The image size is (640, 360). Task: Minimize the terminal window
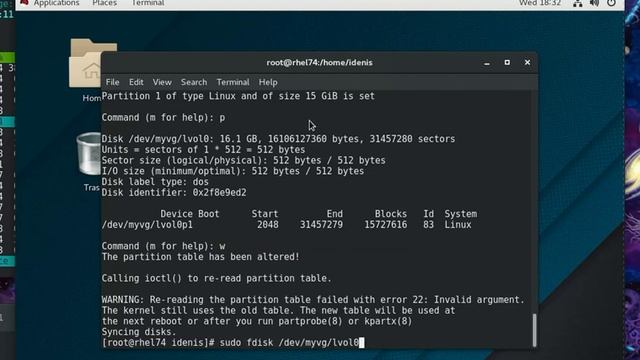[487, 63]
